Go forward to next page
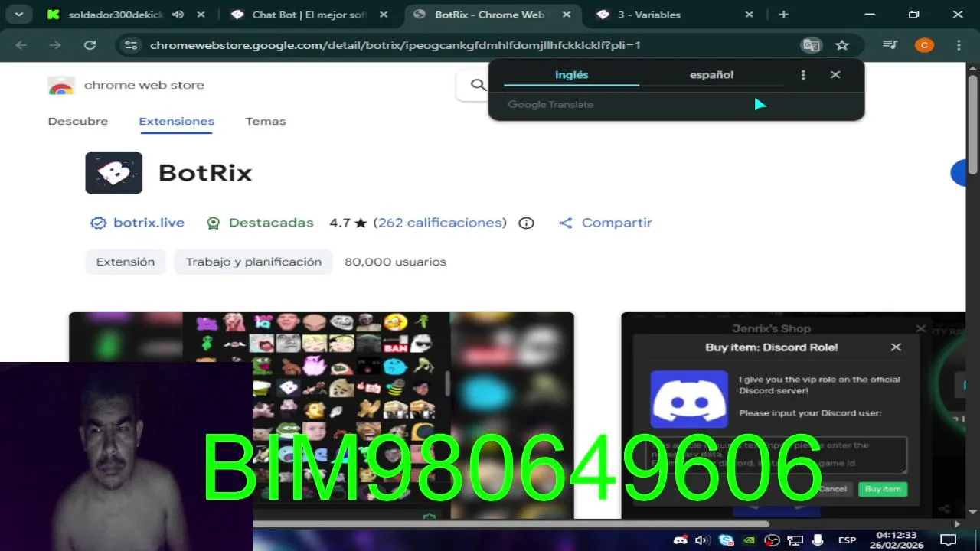Image resolution: width=980 pixels, height=551 pixels. 55,45
